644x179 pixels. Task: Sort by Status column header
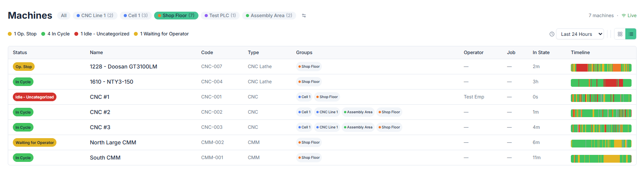(20, 53)
